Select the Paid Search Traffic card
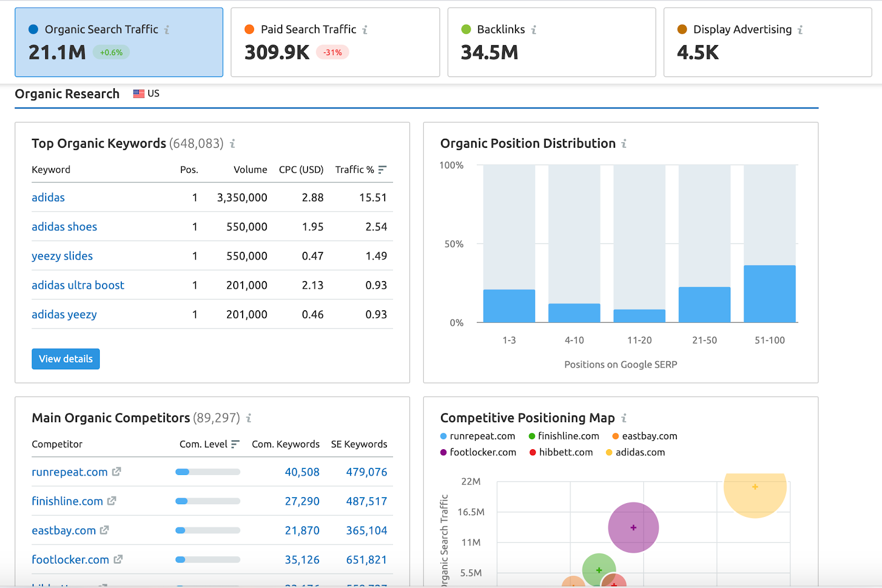 click(335, 42)
